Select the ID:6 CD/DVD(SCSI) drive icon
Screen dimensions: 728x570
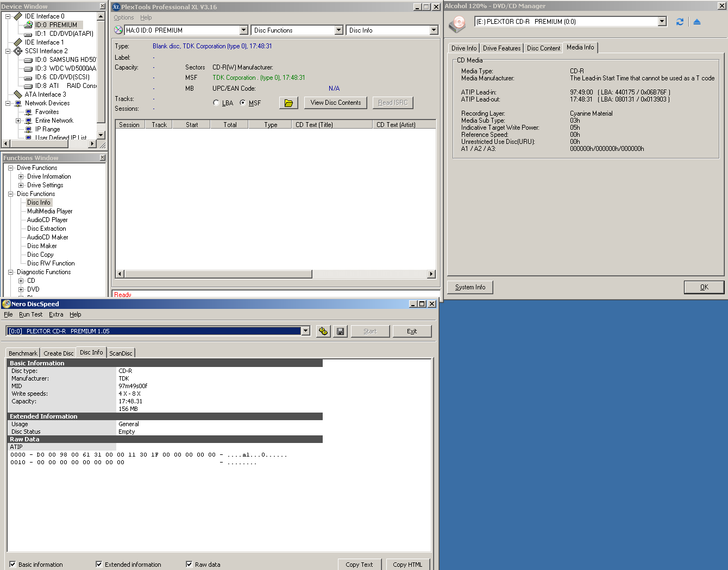[x=28, y=77]
